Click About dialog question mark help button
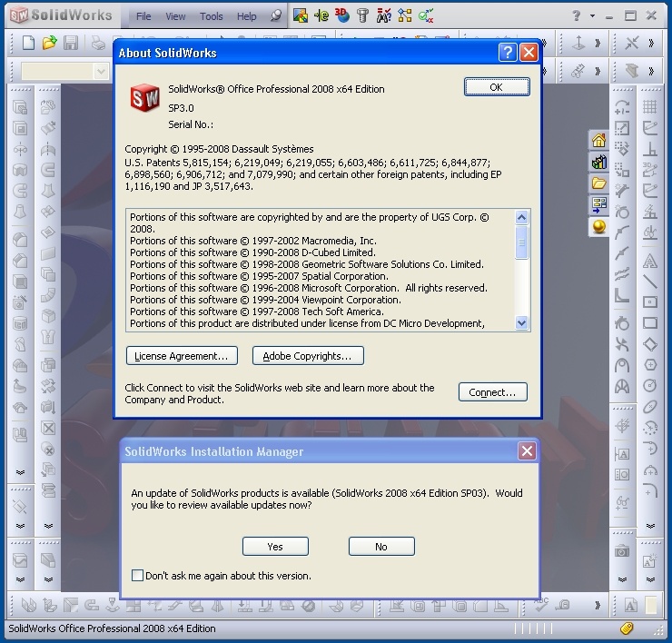The width and height of the screenshot is (672, 643). pyautogui.click(x=508, y=53)
